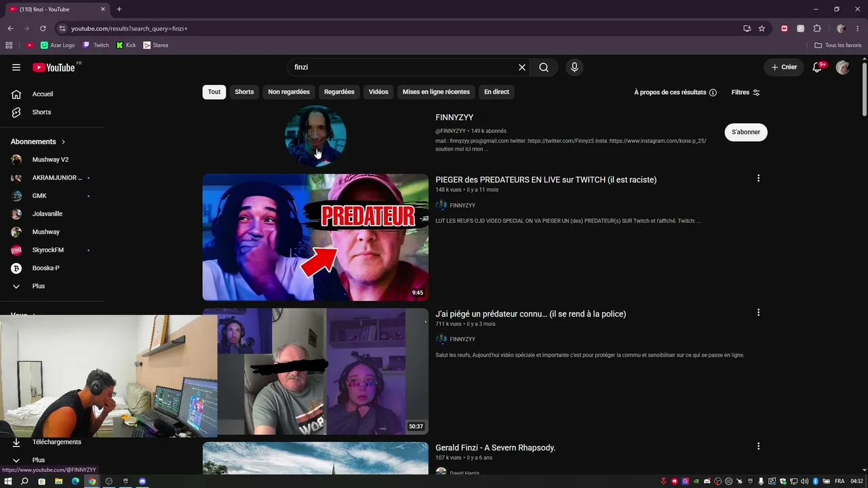This screenshot has width=868, height=488.
Task: Filter by Mises en ligne récentes
Action: pos(436,92)
